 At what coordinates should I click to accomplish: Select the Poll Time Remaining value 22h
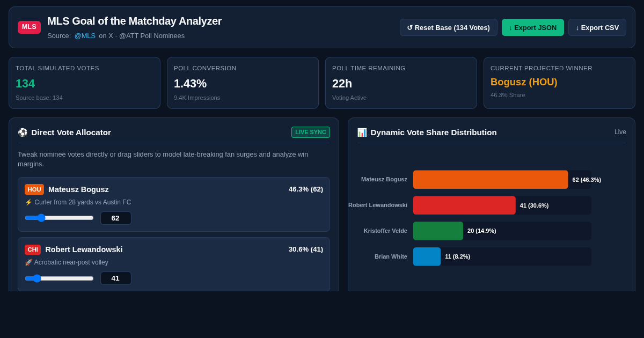point(342,84)
